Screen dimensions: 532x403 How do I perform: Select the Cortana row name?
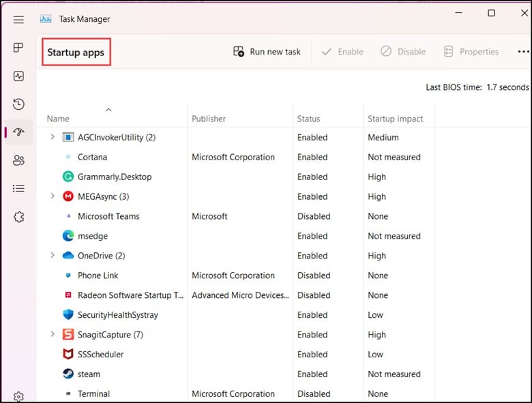point(92,157)
